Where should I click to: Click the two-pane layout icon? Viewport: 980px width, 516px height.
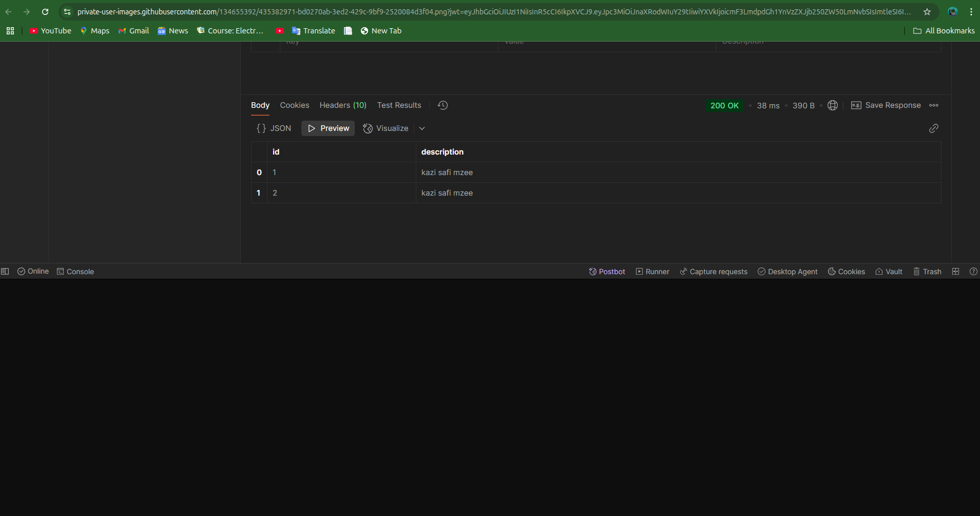(x=955, y=272)
